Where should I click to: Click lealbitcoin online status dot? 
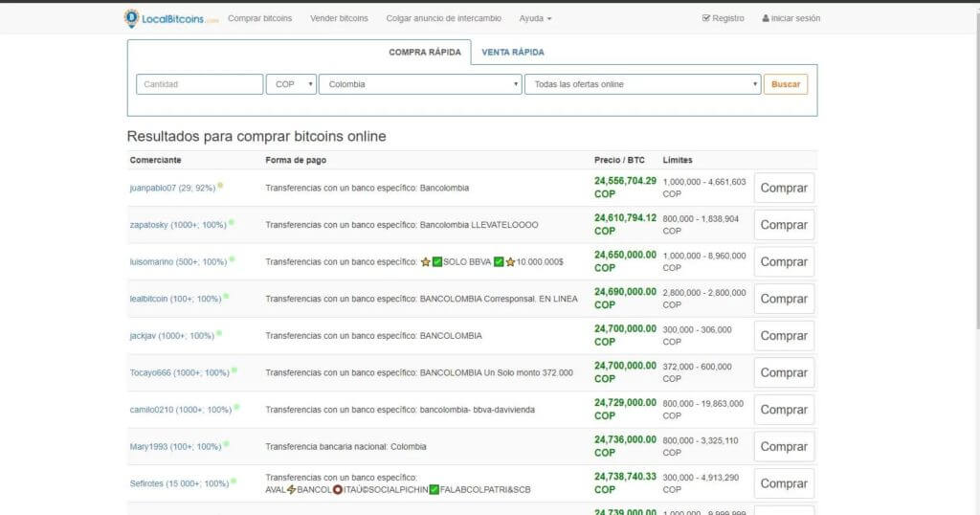(x=226, y=296)
